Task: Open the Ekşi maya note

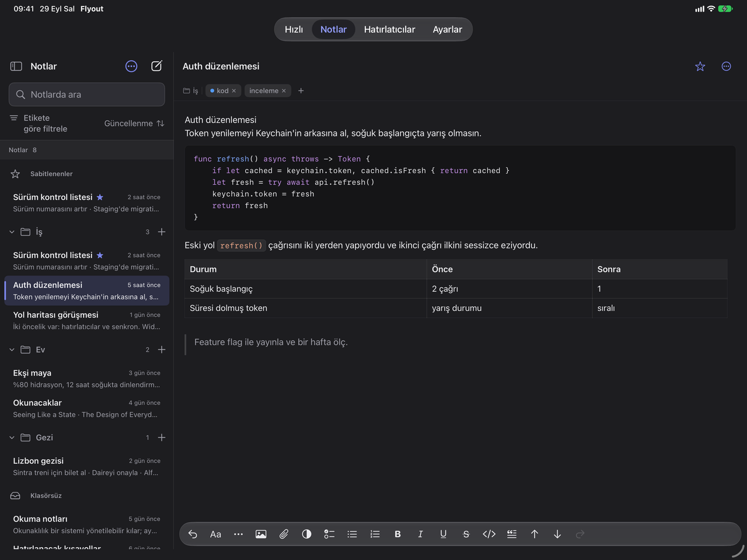Action: (x=87, y=379)
